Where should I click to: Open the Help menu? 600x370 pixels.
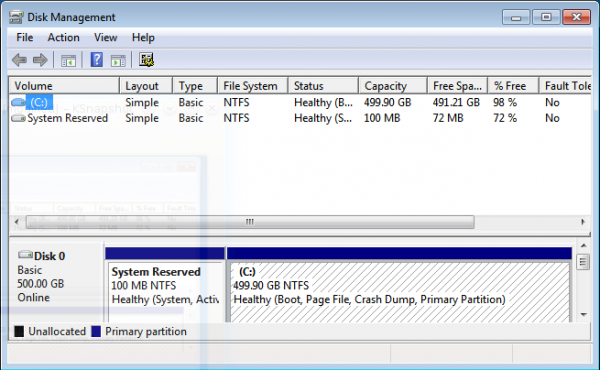143,37
